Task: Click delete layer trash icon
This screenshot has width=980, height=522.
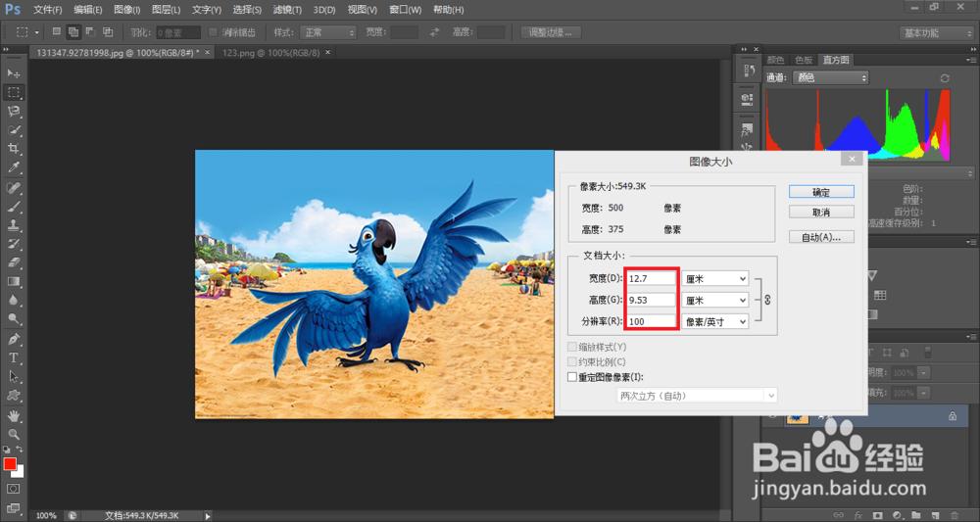Action: tap(954, 515)
